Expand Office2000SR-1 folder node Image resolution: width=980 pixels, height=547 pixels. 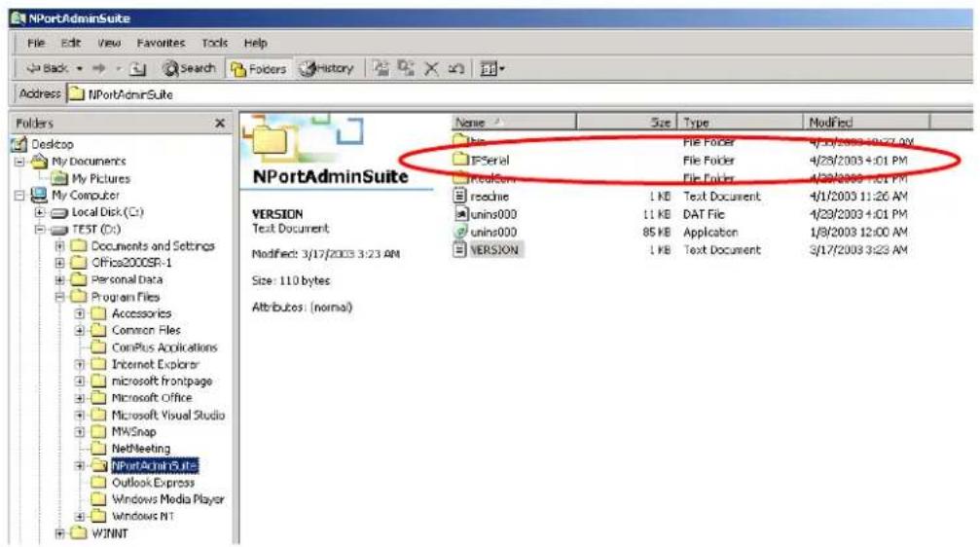59,263
